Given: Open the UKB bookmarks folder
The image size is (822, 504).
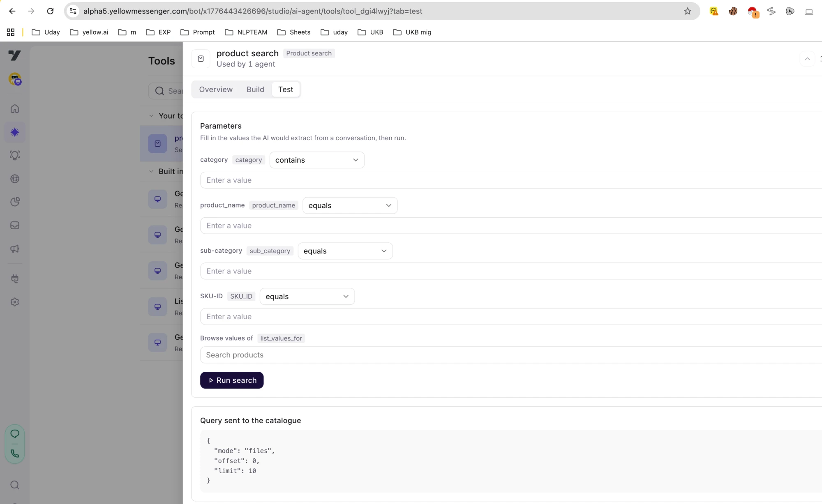Looking at the screenshot, I should [370, 32].
